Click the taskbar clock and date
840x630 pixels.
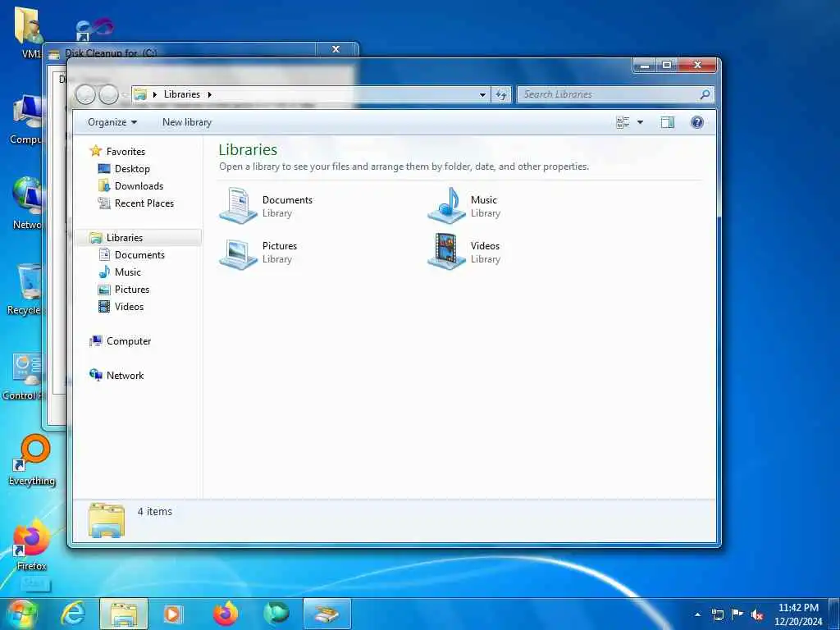798,614
